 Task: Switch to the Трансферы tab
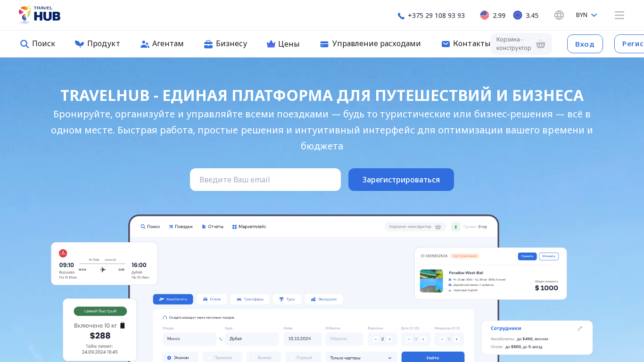250,299
